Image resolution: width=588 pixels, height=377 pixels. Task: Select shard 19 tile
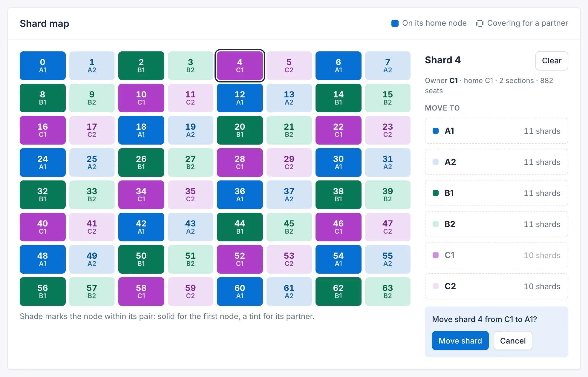coord(191,130)
